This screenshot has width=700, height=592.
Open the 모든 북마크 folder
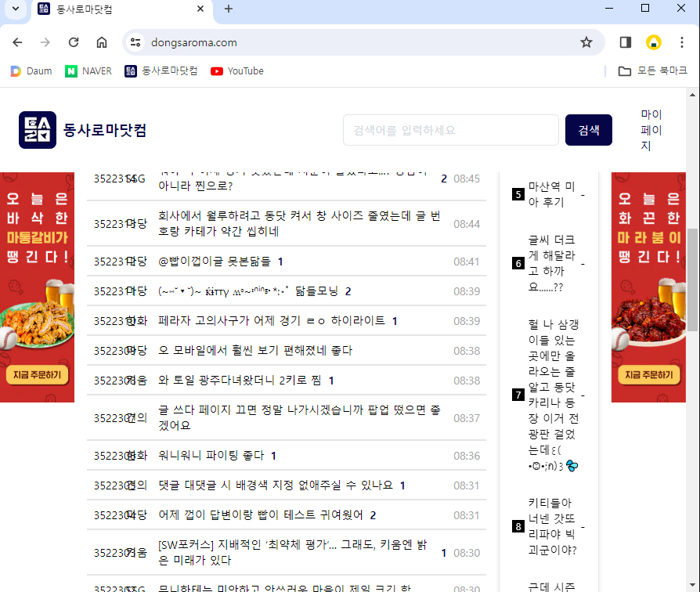[648, 71]
